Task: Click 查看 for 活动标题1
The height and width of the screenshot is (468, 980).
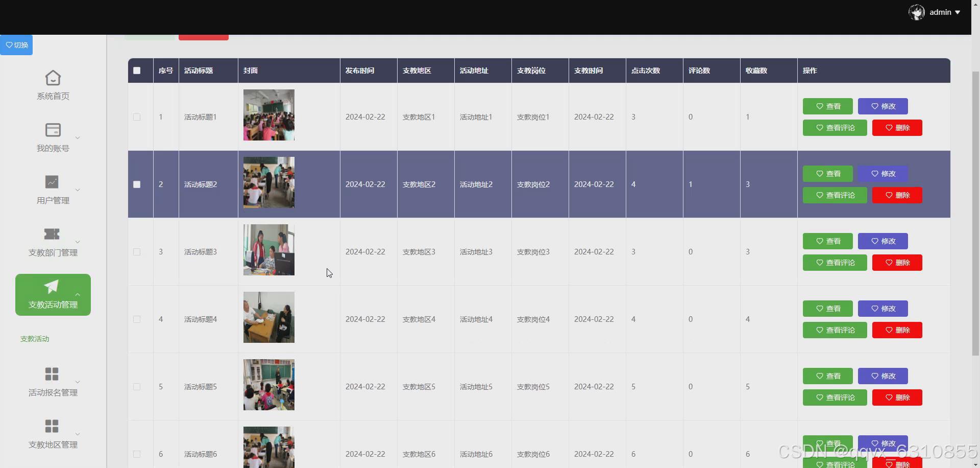Action: click(827, 106)
